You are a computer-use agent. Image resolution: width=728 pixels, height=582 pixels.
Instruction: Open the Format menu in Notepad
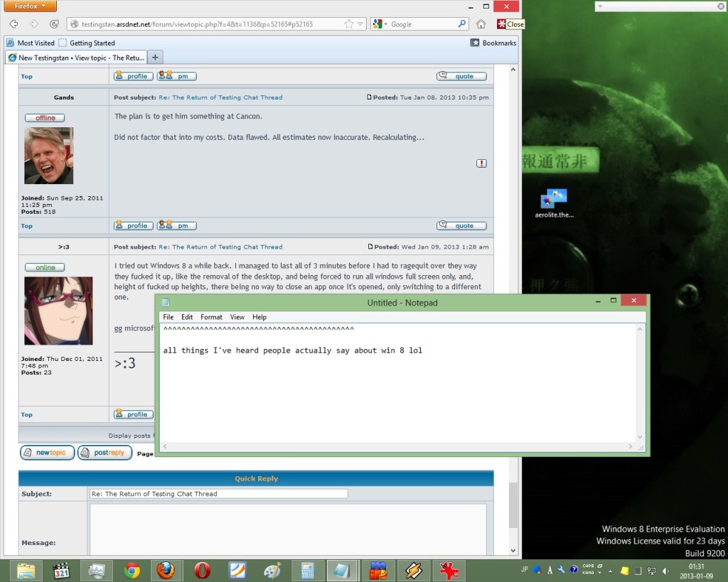pyautogui.click(x=211, y=317)
